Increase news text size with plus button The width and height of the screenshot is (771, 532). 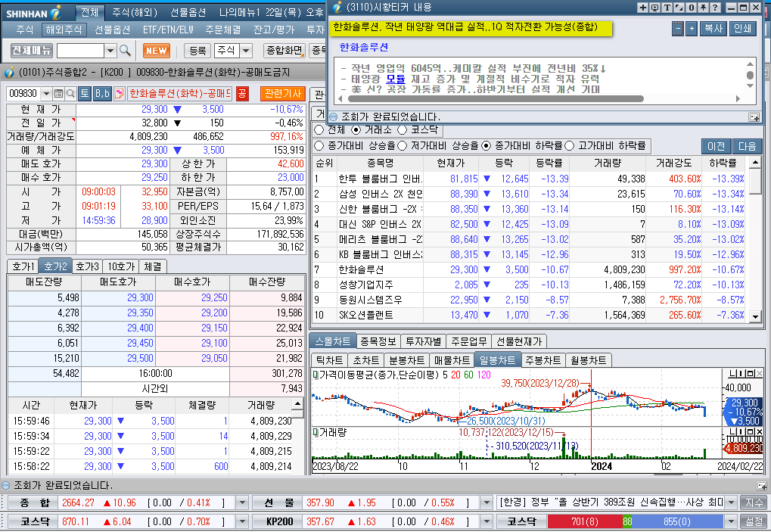692,29
